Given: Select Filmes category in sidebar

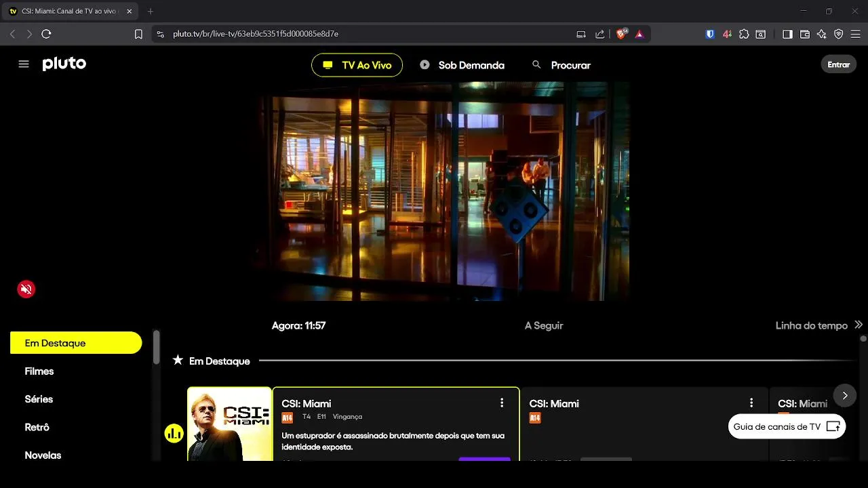Looking at the screenshot, I should click(39, 371).
